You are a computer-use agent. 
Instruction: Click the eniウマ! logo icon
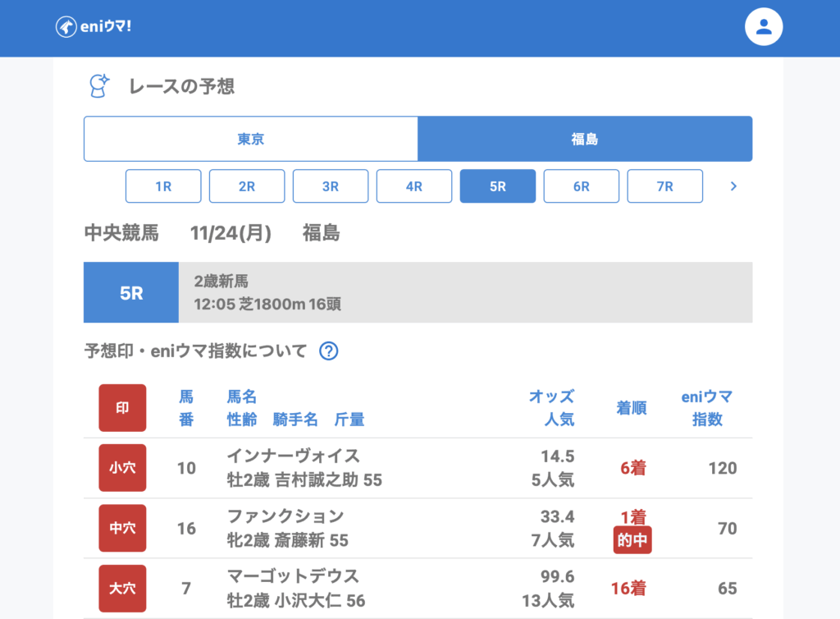pos(66,27)
